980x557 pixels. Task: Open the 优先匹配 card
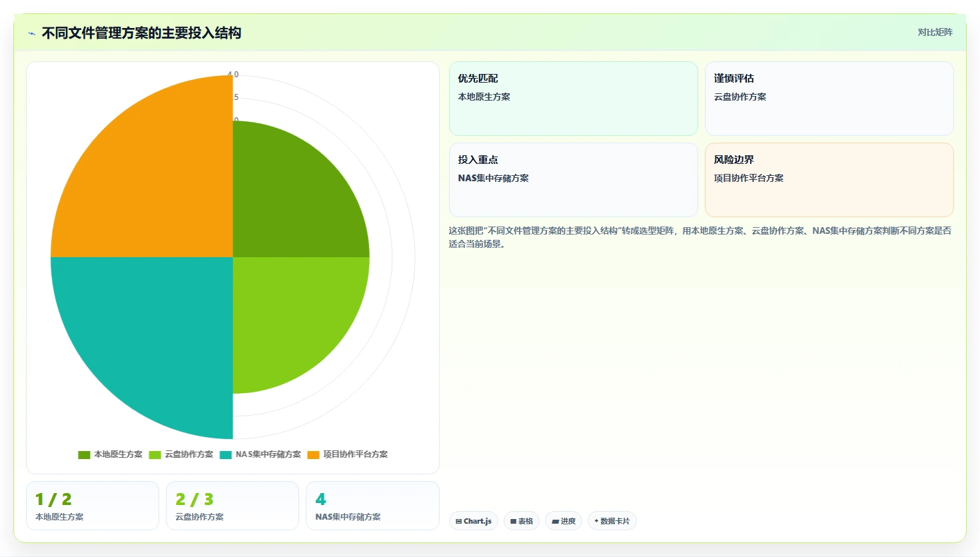pos(574,99)
